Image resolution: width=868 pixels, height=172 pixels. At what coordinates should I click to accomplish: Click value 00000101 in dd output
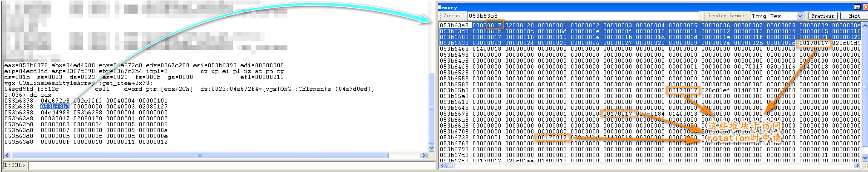pos(153,101)
